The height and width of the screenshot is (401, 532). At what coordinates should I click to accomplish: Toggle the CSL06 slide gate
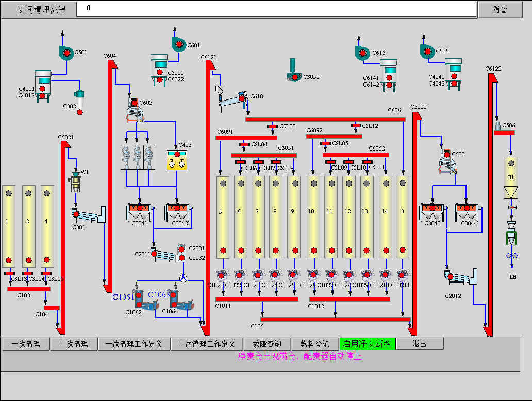coord(240,162)
